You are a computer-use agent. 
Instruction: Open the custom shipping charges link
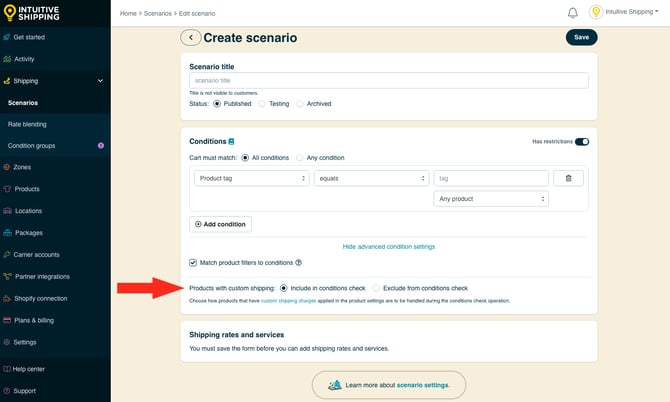coord(288,301)
